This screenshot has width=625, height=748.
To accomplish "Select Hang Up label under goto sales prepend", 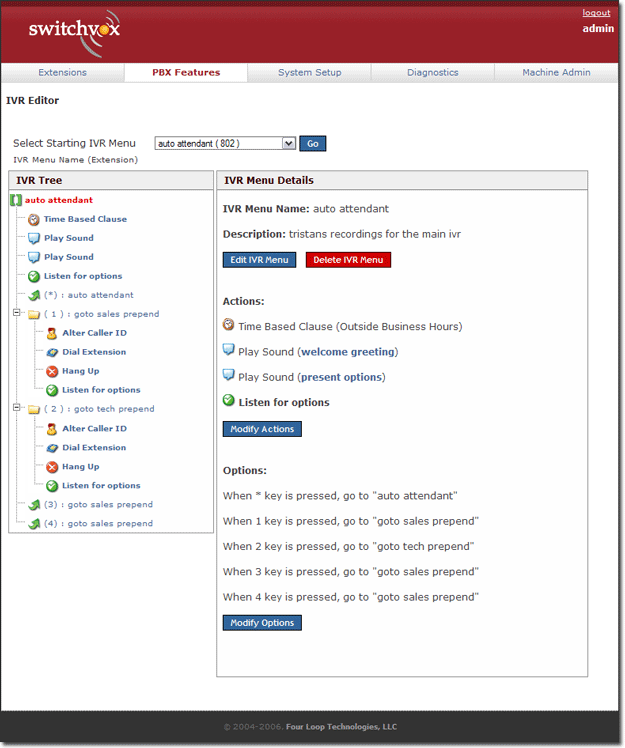I will (x=81, y=372).
